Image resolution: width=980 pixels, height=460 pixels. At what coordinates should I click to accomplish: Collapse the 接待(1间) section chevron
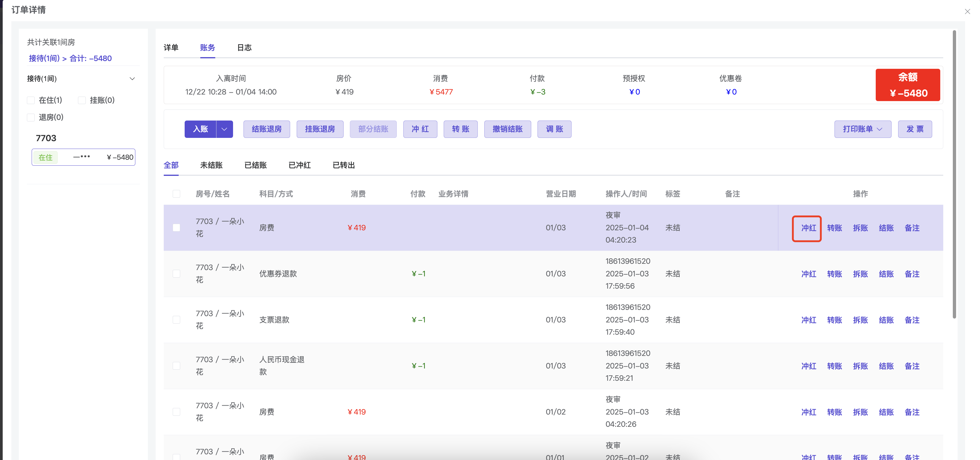pyautogui.click(x=132, y=79)
